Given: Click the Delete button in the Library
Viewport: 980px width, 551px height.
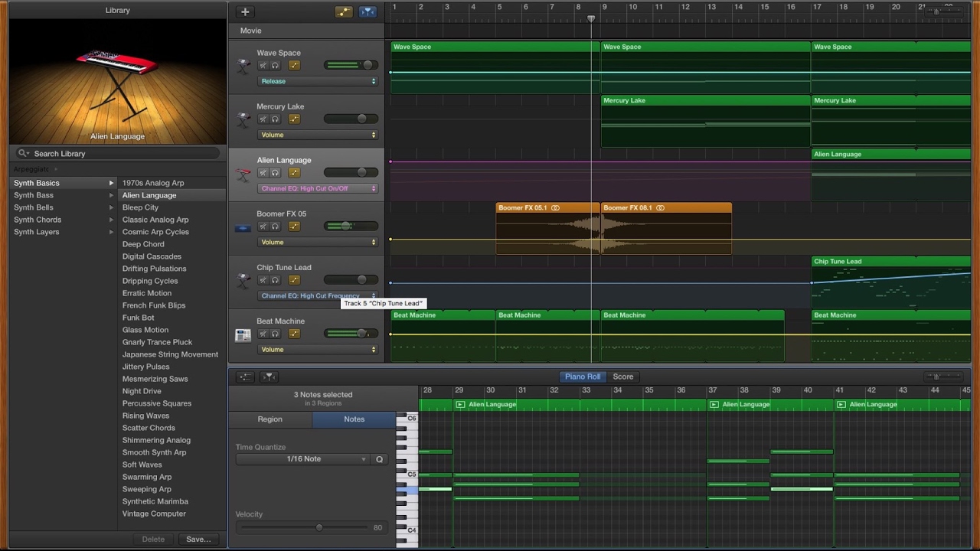Looking at the screenshot, I should 153,539.
